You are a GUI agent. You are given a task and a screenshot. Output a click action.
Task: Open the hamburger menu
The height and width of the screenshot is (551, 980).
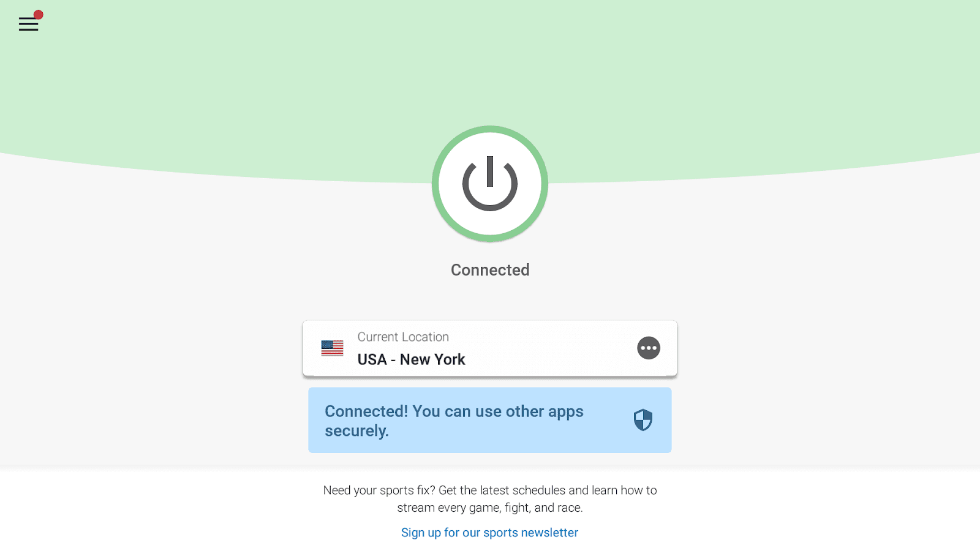pyautogui.click(x=28, y=24)
